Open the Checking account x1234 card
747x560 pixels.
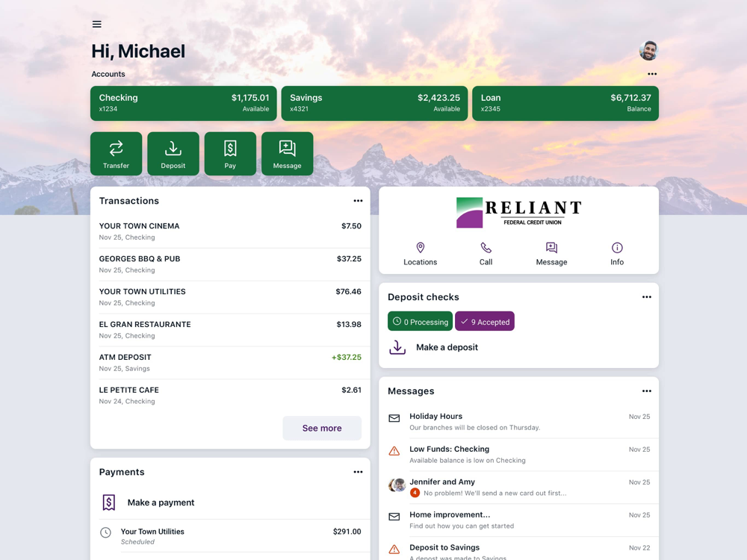coord(184,103)
